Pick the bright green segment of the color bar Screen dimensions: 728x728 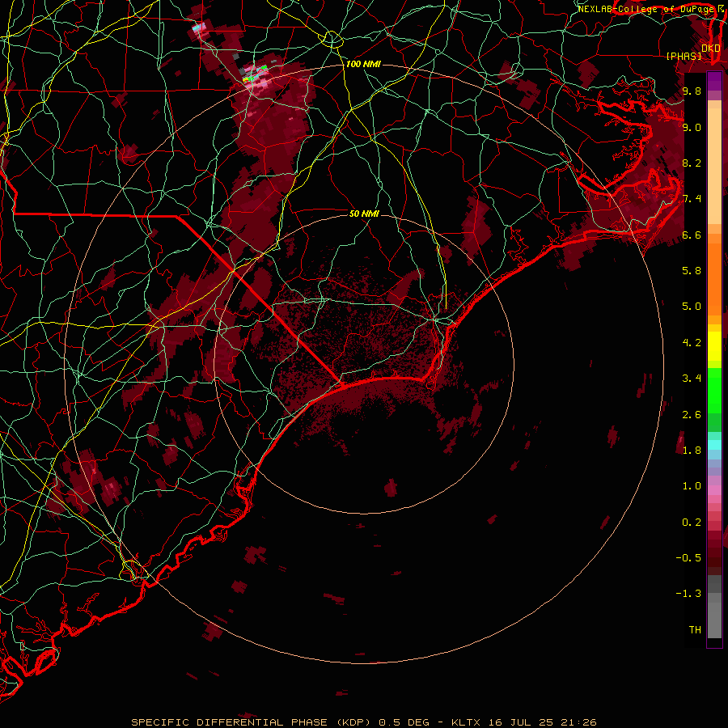click(714, 390)
